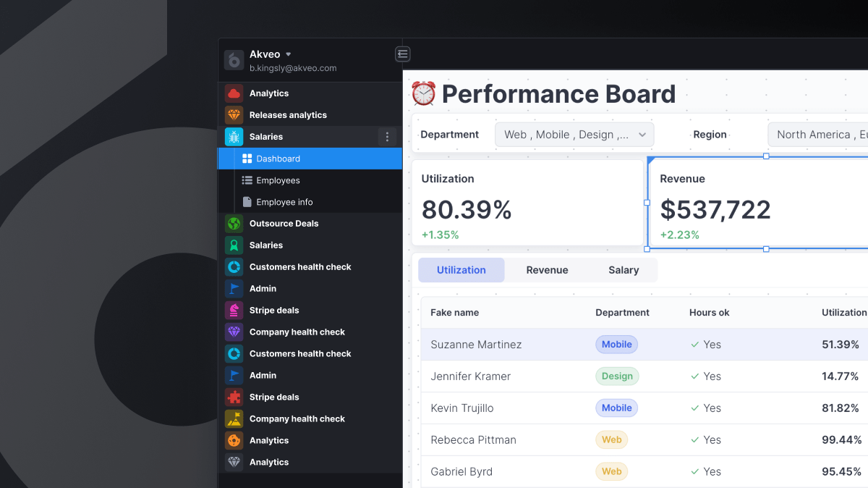Go to the Dashboard page
This screenshot has height=488, width=868.
(278, 158)
